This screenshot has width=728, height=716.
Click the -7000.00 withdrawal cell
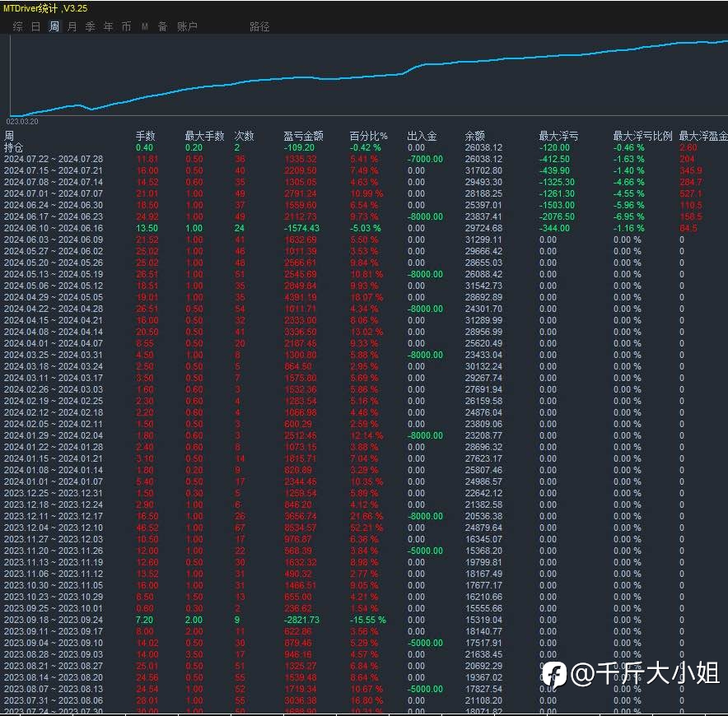coord(425,159)
